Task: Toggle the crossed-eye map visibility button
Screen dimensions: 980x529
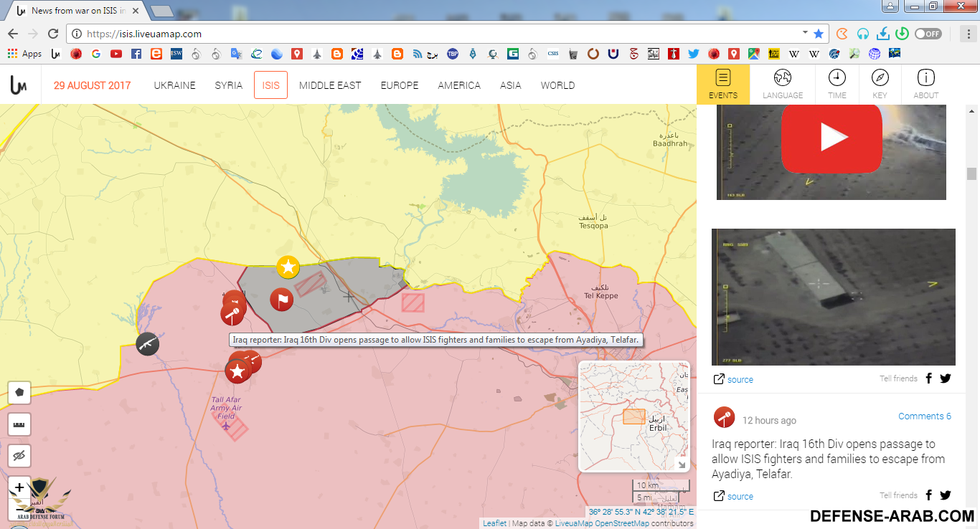Action: point(19,456)
